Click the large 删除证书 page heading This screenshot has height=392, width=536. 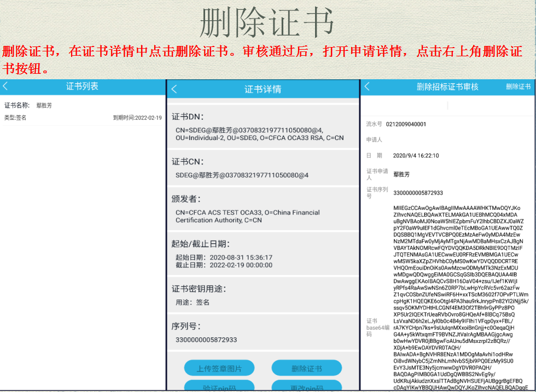tap(267, 22)
